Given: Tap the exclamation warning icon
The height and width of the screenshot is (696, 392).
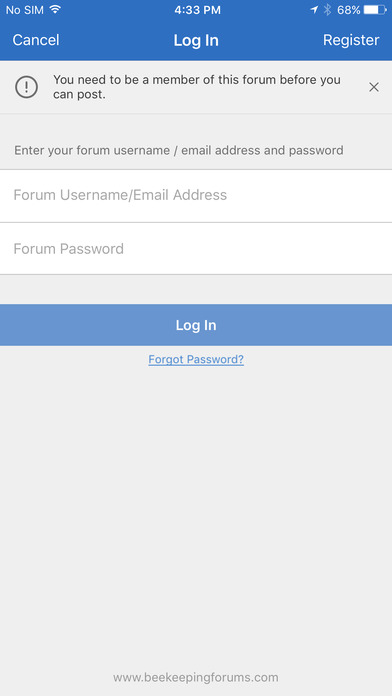Looking at the screenshot, I should coord(27,87).
